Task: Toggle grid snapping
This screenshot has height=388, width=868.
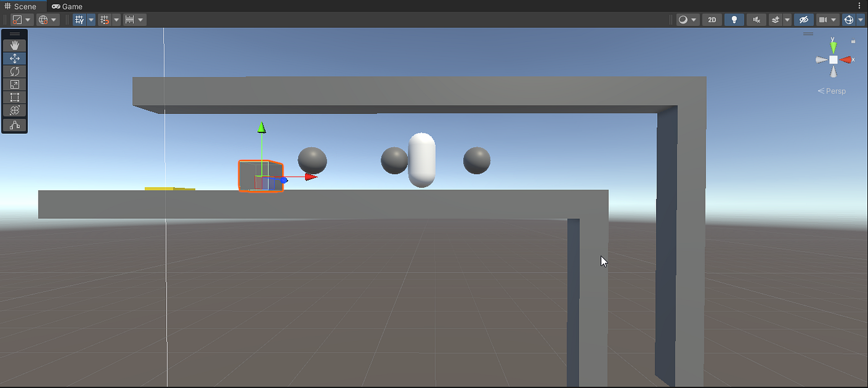Action: click(x=105, y=20)
